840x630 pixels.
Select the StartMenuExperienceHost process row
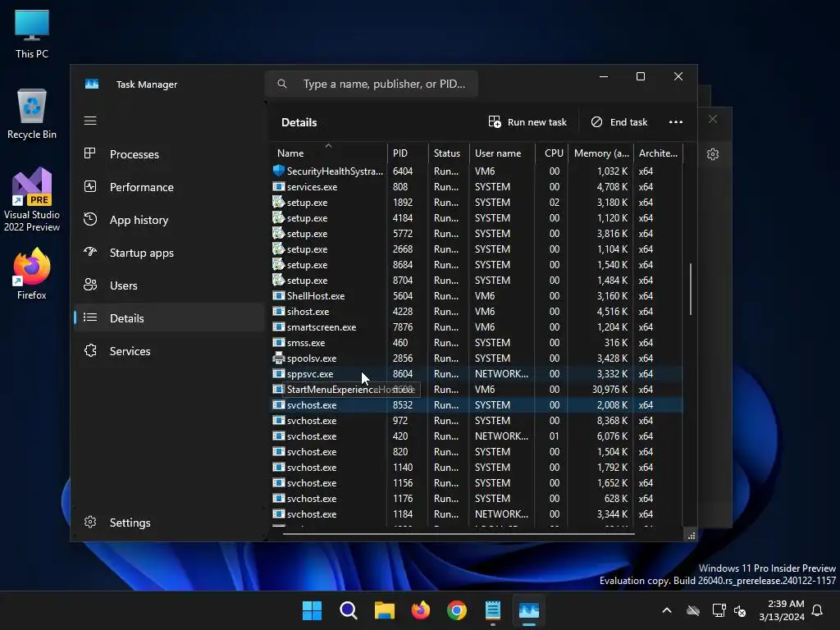476,390
